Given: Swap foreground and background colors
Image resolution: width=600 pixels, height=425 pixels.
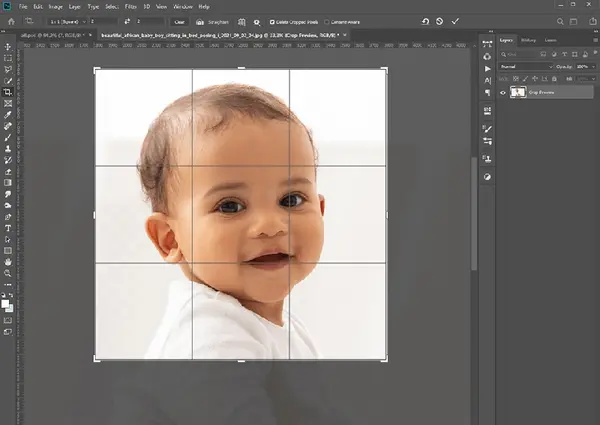Looking at the screenshot, I should 11,295.
